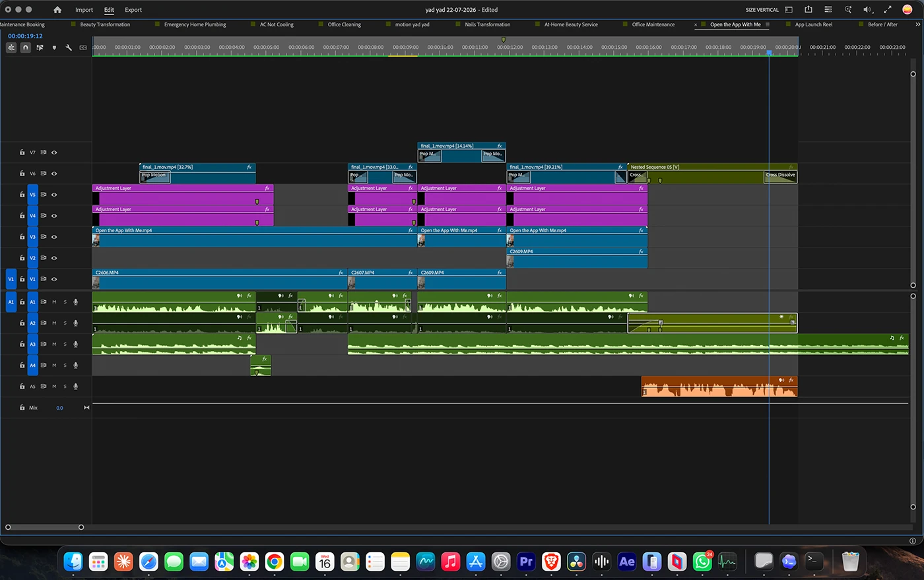Open the progress dashboard list icon
The width and height of the screenshot is (924, 580).
click(x=828, y=10)
